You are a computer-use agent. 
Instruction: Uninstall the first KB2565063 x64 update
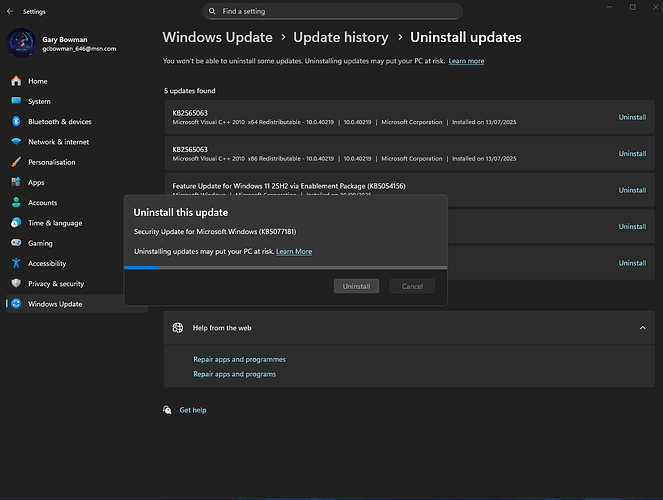point(632,117)
